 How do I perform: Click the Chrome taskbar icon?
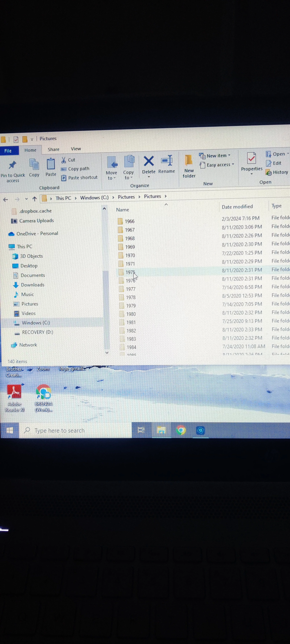point(181,430)
